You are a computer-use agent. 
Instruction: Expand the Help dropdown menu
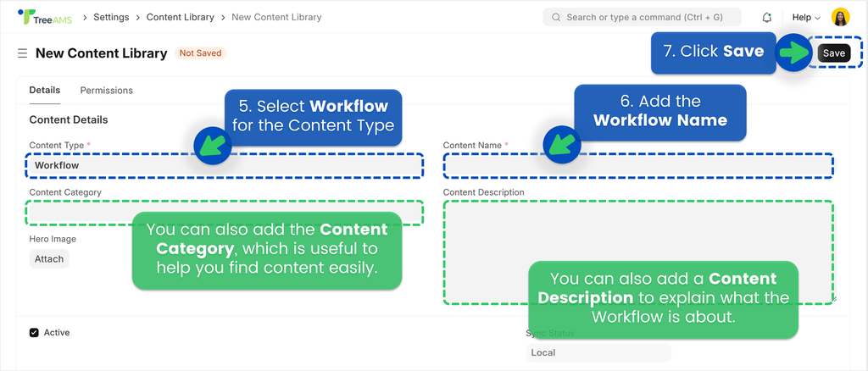pos(805,17)
